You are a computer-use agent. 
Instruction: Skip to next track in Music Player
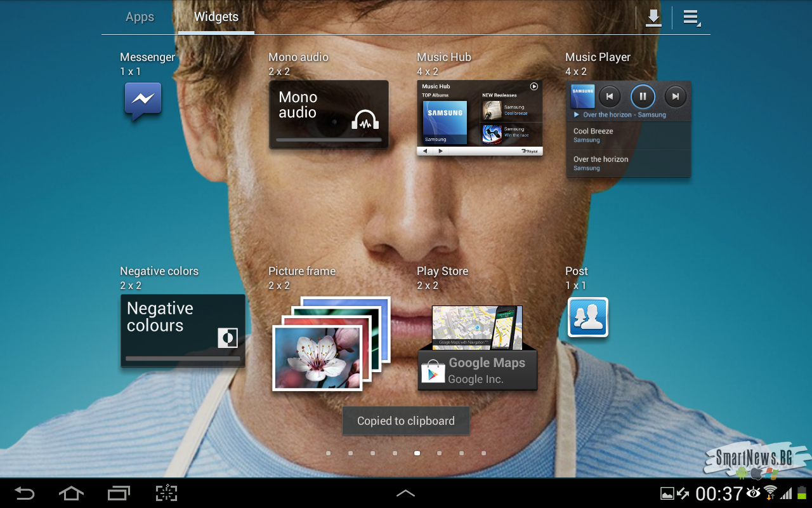676,97
